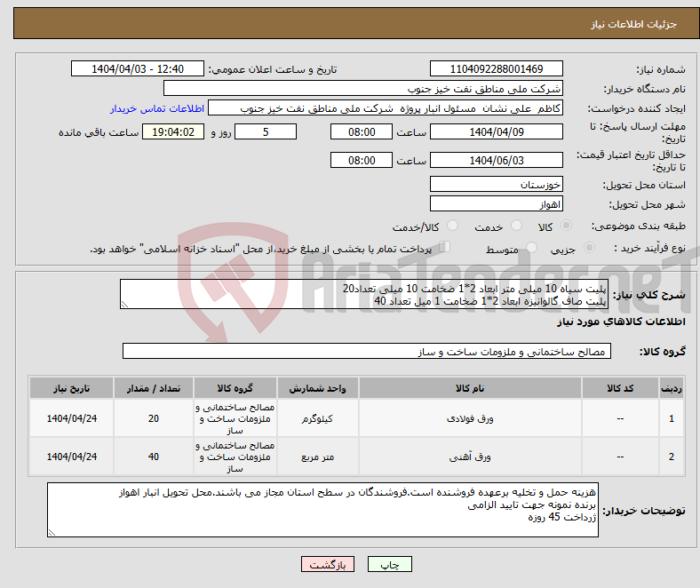Screen dimensions: 700x588
Task: Select the متوسط purchase type radio
Action: [x=531, y=247]
